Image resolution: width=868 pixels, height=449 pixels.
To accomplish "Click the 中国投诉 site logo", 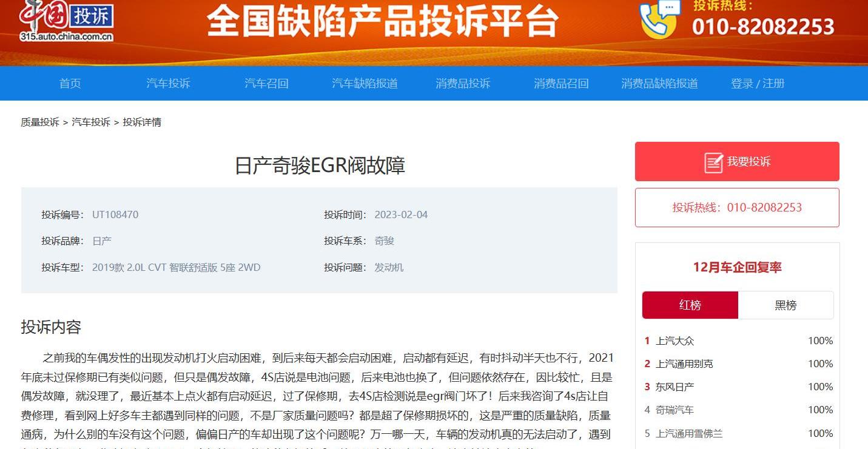I will pyautogui.click(x=66, y=21).
